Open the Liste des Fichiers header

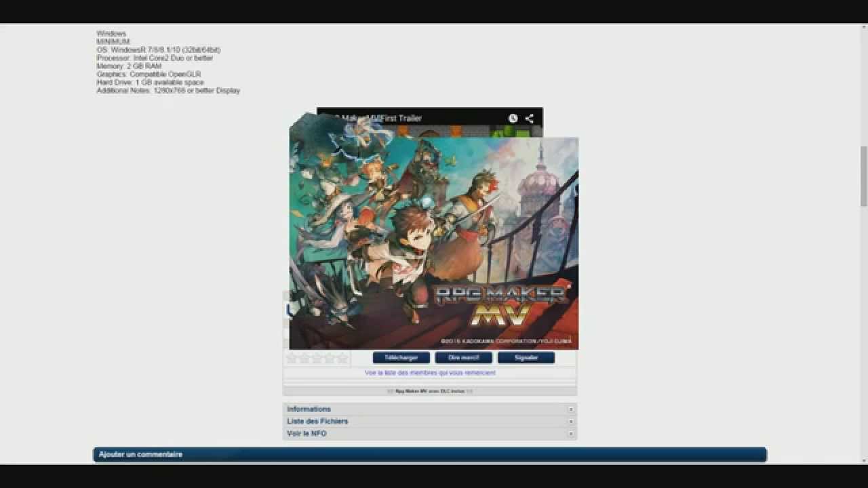point(430,422)
